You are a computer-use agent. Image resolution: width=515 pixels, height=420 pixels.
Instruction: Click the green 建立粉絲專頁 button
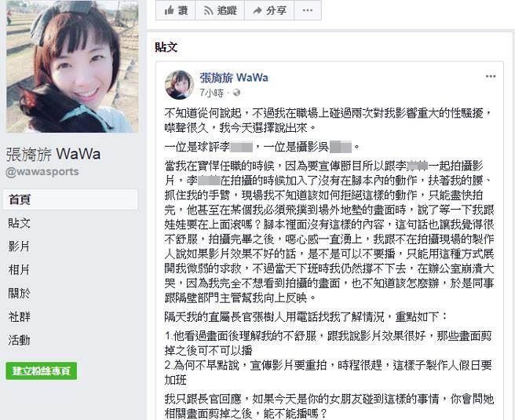coord(42,371)
